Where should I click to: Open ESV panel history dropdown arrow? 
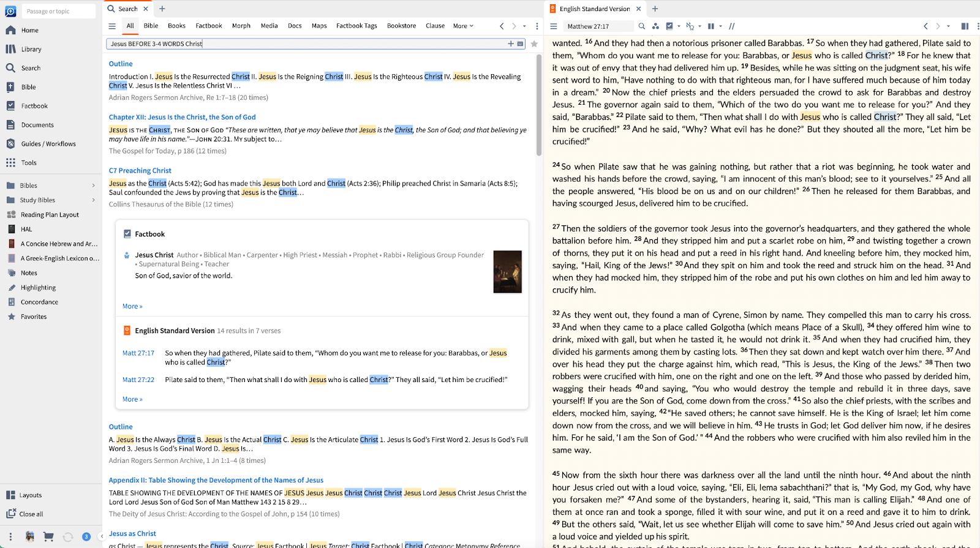(948, 26)
